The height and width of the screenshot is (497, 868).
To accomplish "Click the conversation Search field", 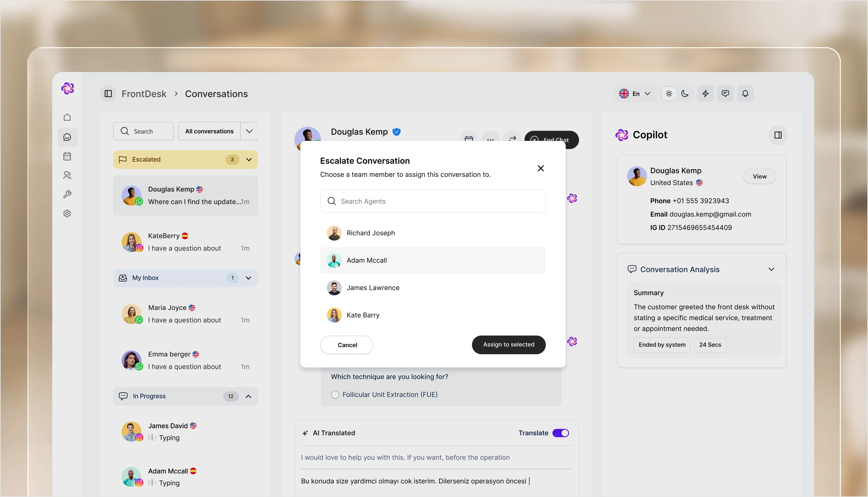I will tap(143, 131).
